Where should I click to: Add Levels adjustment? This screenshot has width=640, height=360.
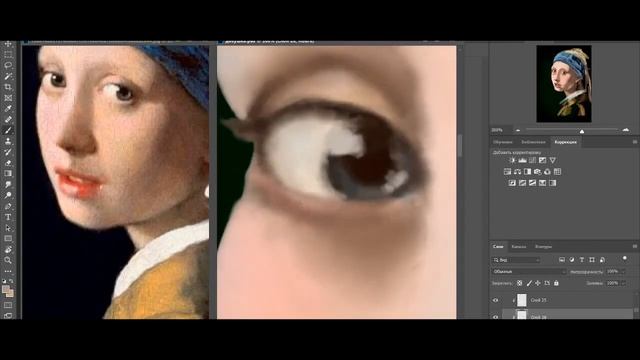[x=522, y=160]
